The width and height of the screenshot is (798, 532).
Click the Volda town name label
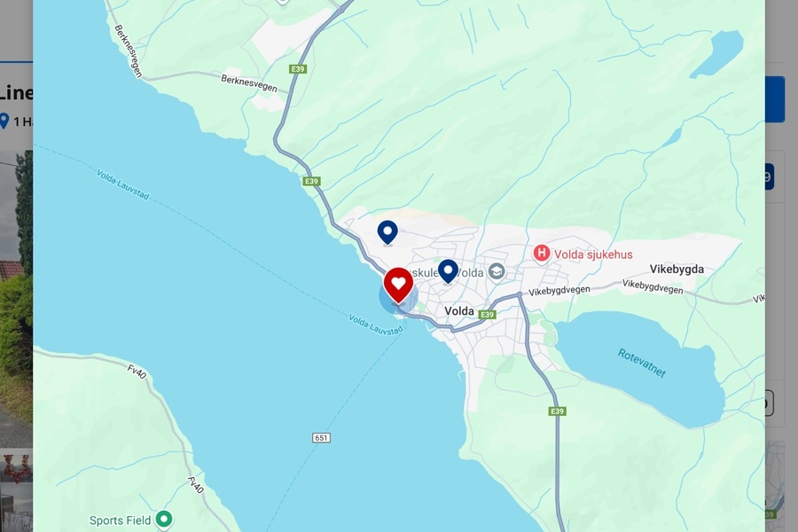pyautogui.click(x=459, y=310)
